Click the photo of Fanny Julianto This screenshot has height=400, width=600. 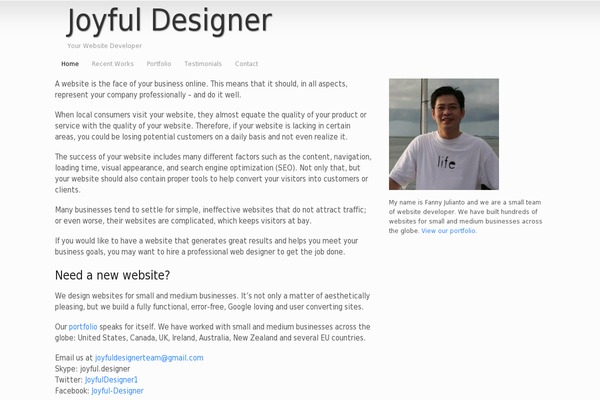click(x=444, y=134)
